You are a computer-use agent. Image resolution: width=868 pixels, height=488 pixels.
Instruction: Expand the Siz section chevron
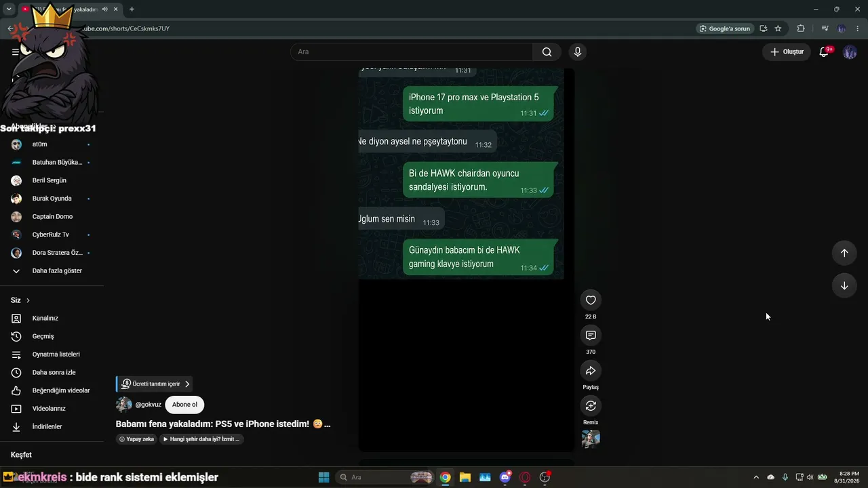pos(28,300)
